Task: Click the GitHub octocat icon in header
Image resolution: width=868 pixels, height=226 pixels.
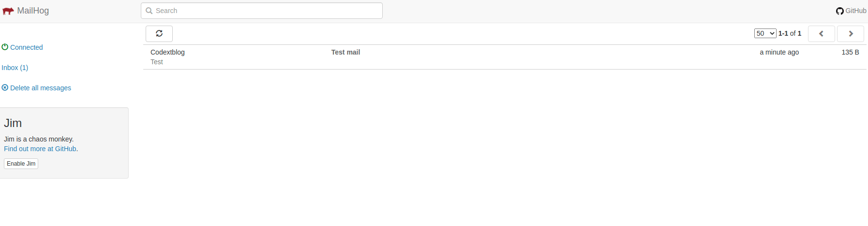Action: coord(839,11)
